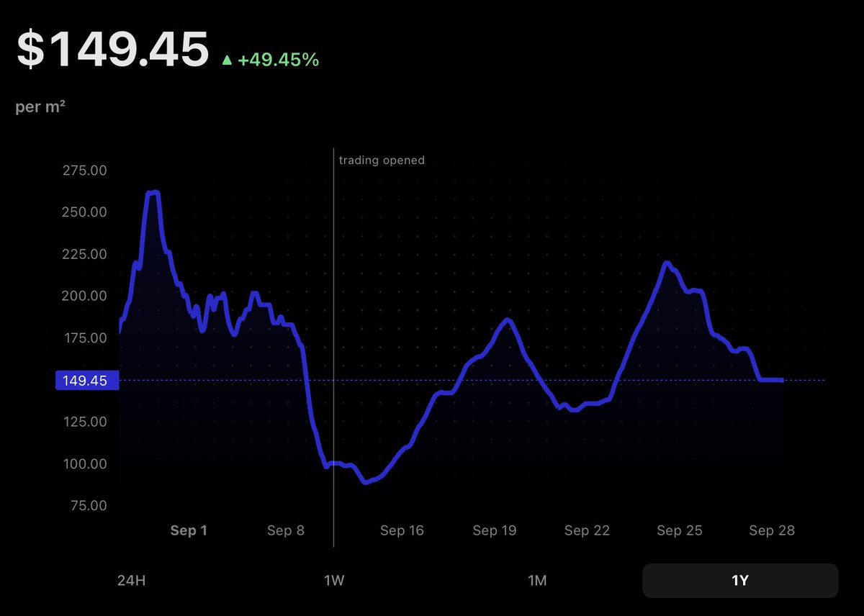Click the Sep 1 date label
Viewport: 864px width, 616px height.
point(189,530)
